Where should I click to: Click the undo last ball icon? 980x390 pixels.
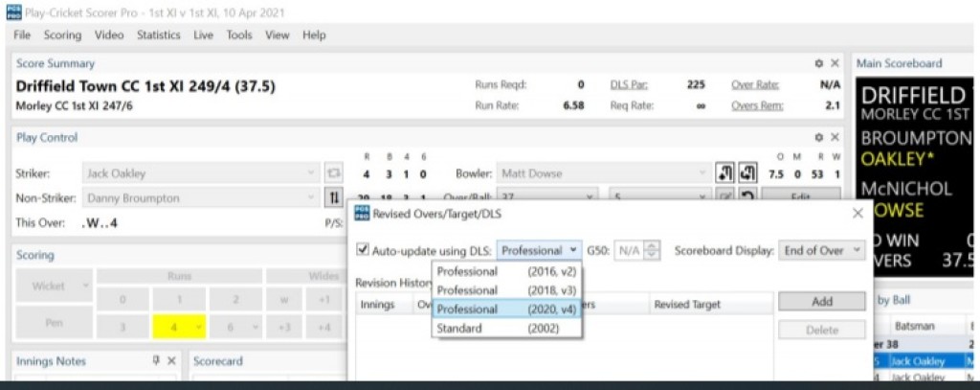[x=747, y=195]
